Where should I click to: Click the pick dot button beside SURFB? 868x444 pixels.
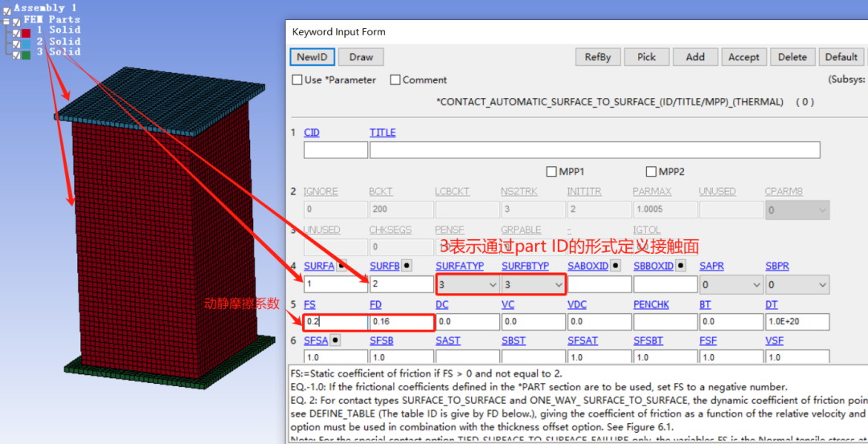(x=407, y=266)
